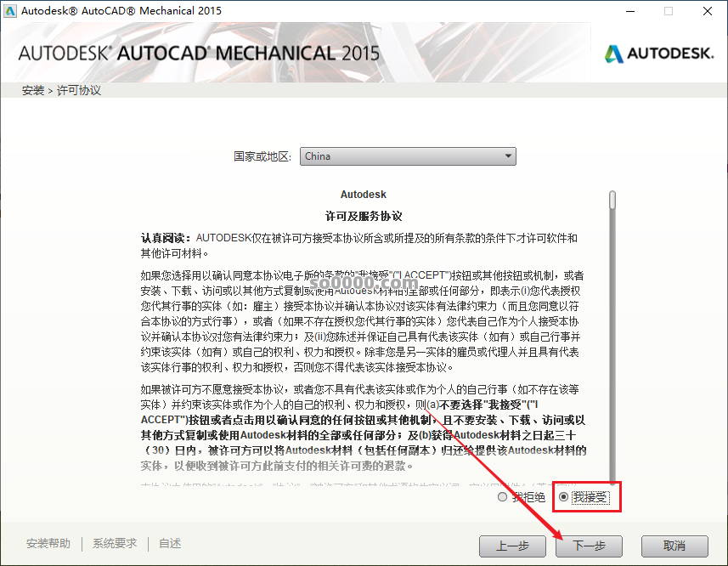Screen dimensions: 728x566
Task: Click the AutoCAD Mechanical icon in title bar
Action: [x=12, y=11]
